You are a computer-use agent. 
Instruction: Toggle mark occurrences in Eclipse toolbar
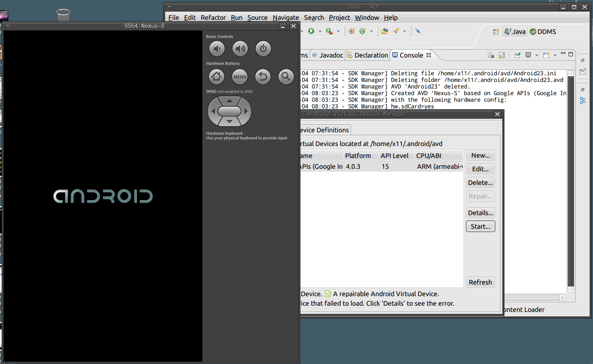418,31
